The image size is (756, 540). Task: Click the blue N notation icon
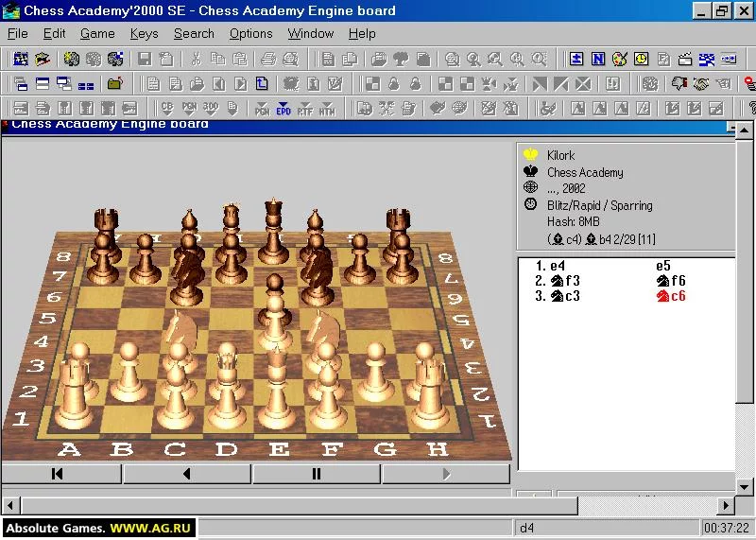pyautogui.click(x=598, y=59)
